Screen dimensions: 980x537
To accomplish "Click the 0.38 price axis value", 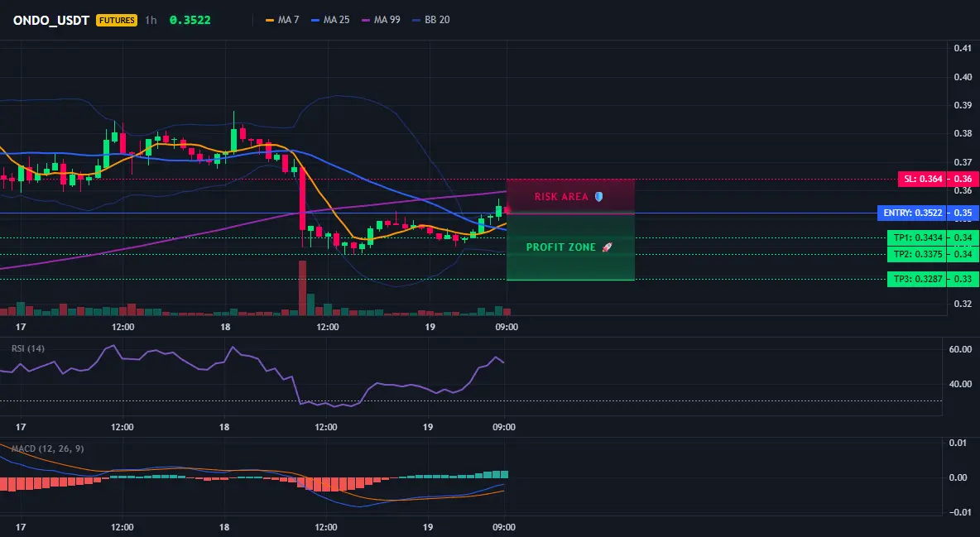I will tap(963, 133).
